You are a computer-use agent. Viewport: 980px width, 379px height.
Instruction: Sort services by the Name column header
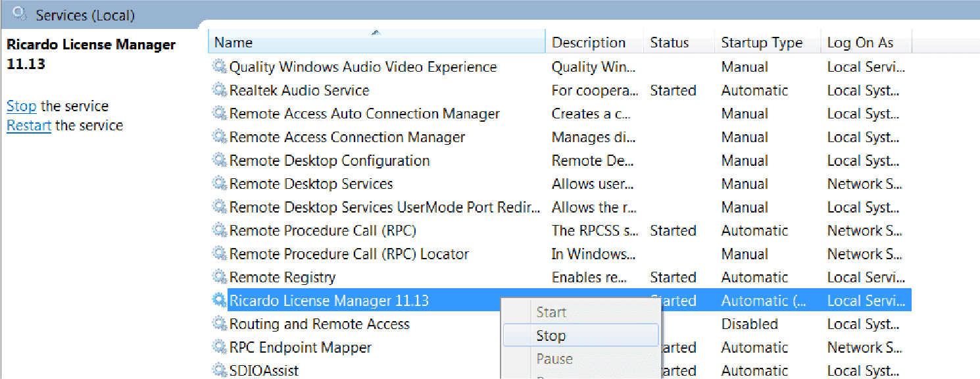click(377, 42)
